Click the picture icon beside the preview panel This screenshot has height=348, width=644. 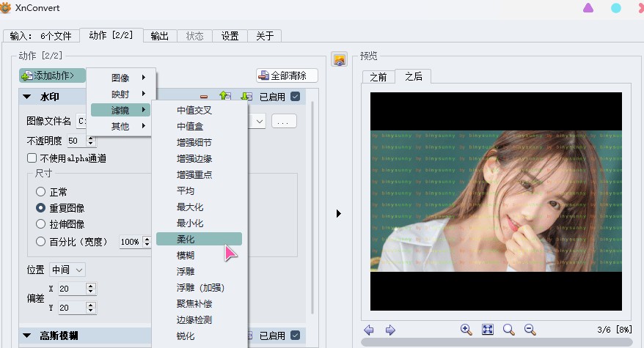339,59
